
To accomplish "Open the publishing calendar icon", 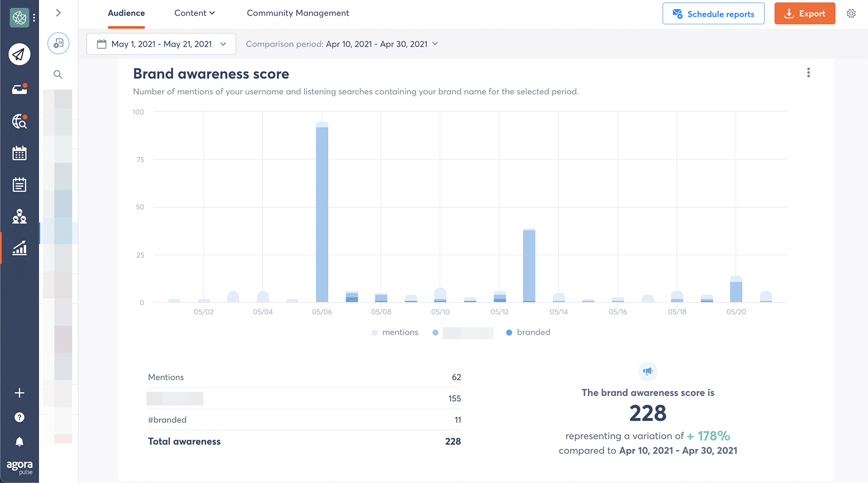I will point(20,154).
